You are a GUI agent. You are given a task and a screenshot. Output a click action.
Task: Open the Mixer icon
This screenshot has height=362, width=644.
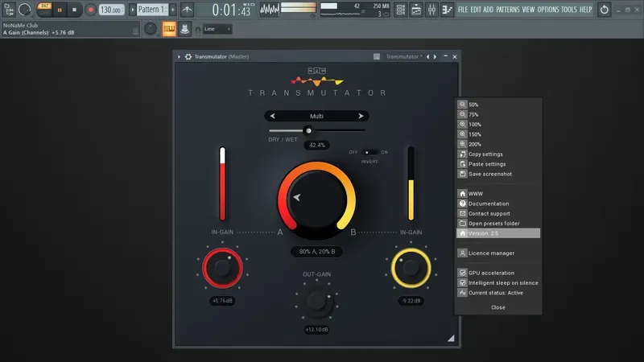pyautogui.click(x=431, y=10)
